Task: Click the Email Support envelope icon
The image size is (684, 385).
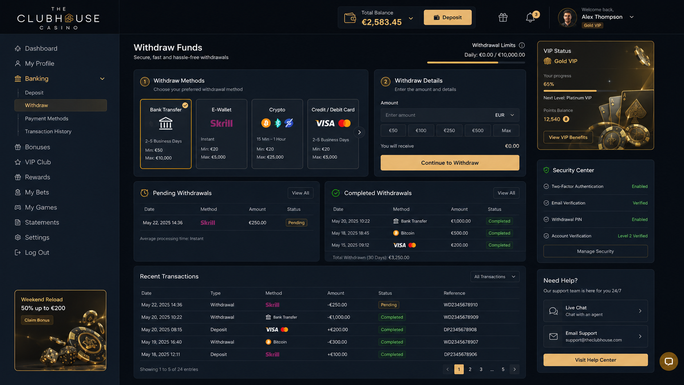Action: 553,337
